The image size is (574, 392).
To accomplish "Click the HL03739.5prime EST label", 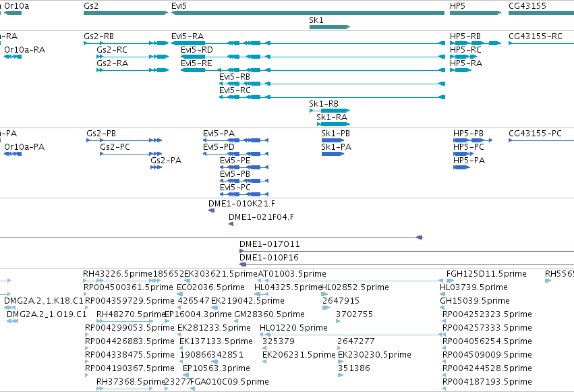I will [474, 287].
